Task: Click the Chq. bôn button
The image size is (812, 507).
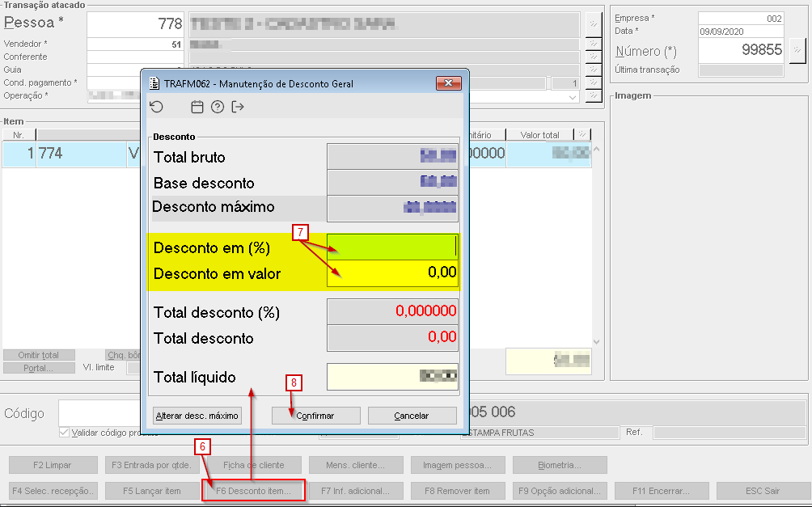Action: tap(123, 355)
